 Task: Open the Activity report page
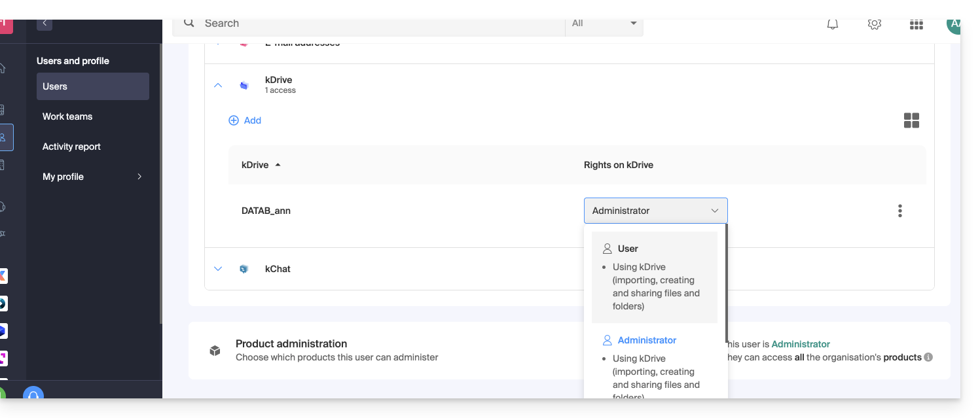pyautogui.click(x=71, y=147)
